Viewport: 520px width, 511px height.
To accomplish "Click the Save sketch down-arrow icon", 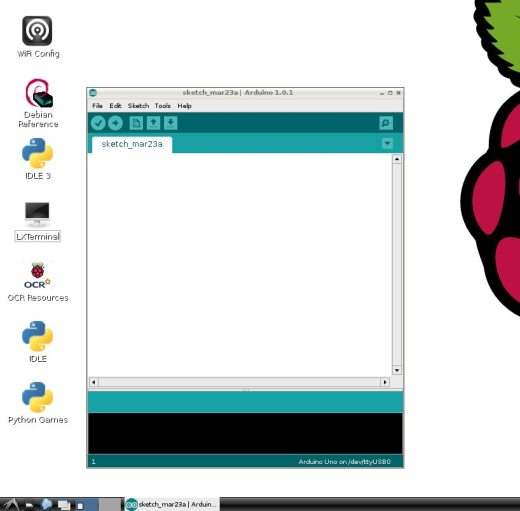I will (x=171, y=123).
